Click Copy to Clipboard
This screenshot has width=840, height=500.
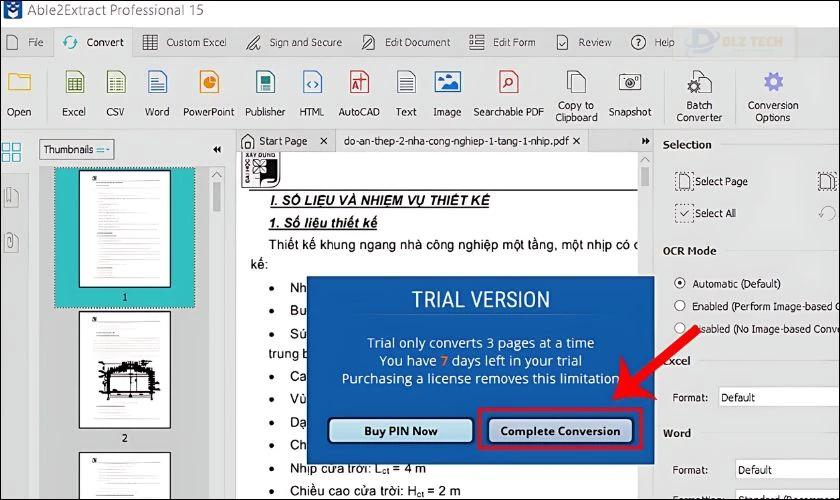(x=576, y=96)
